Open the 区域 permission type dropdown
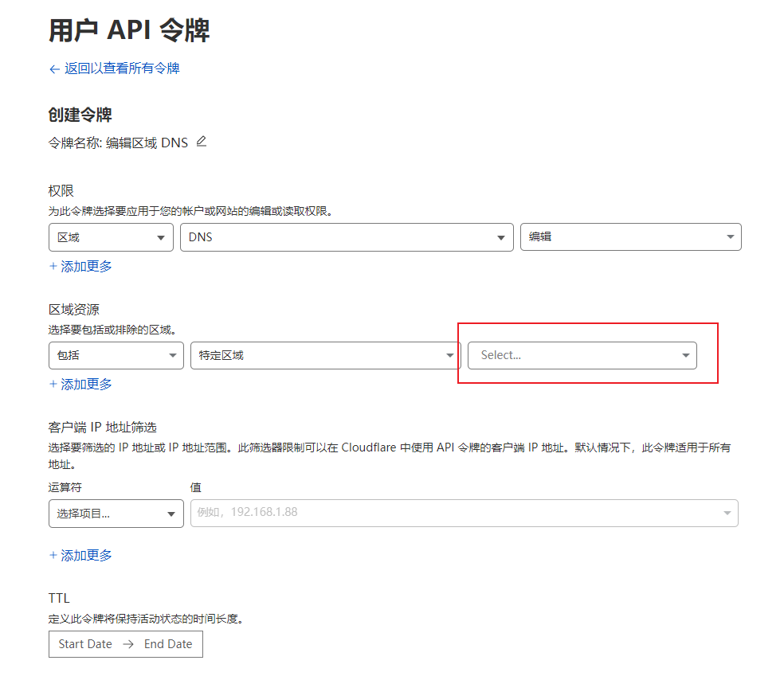Viewport: 784px width, 676px height. click(x=111, y=237)
